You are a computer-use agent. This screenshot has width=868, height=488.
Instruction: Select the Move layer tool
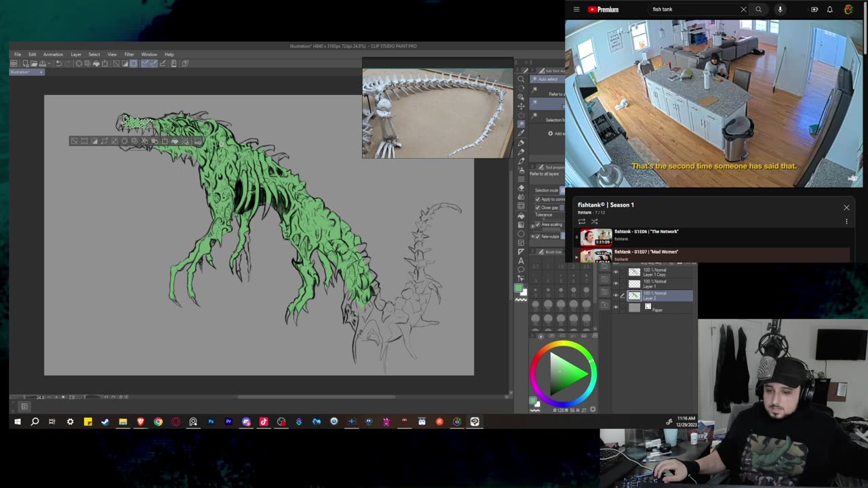[x=521, y=106]
